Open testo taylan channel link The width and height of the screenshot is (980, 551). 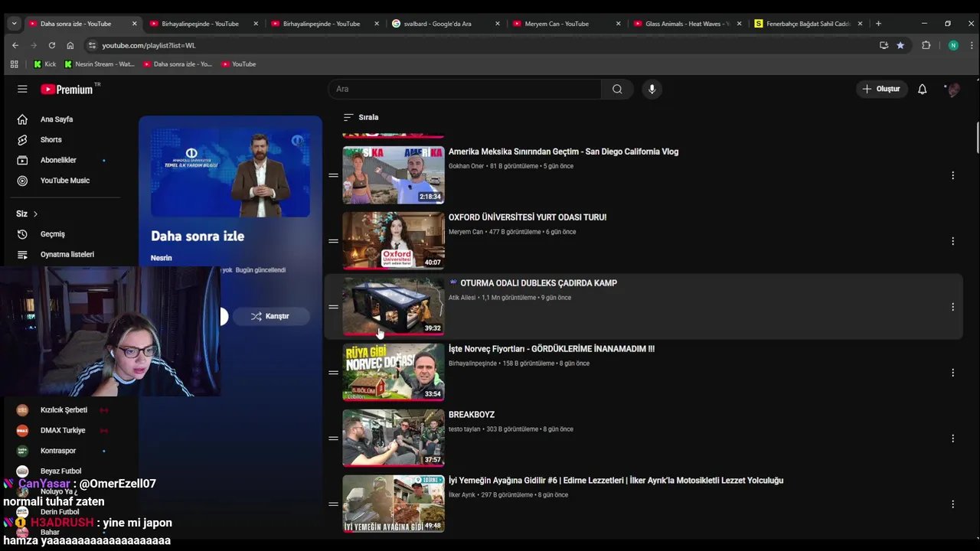464,429
